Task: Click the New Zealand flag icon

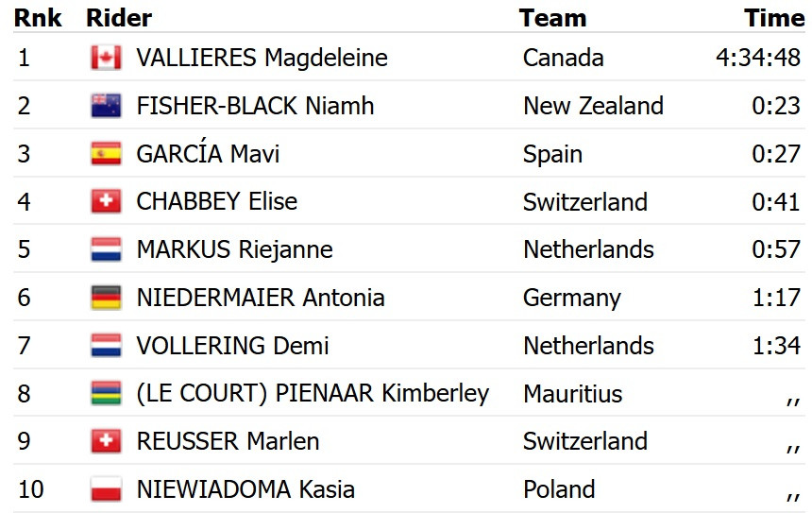Action: (x=106, y=106)
